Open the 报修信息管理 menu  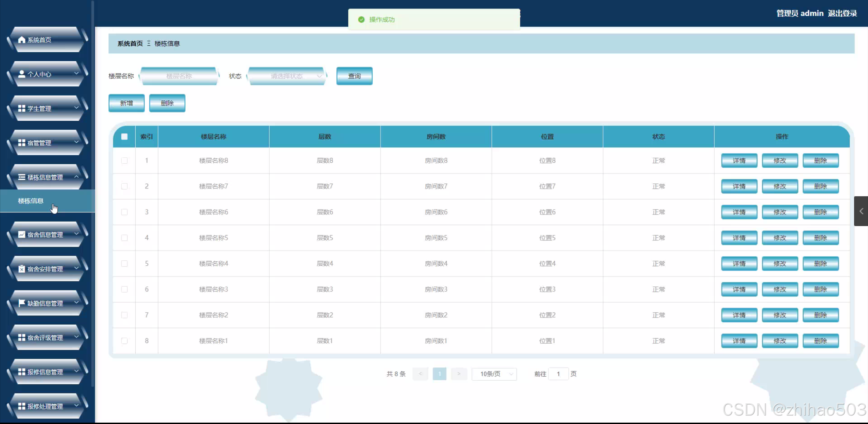45,372
